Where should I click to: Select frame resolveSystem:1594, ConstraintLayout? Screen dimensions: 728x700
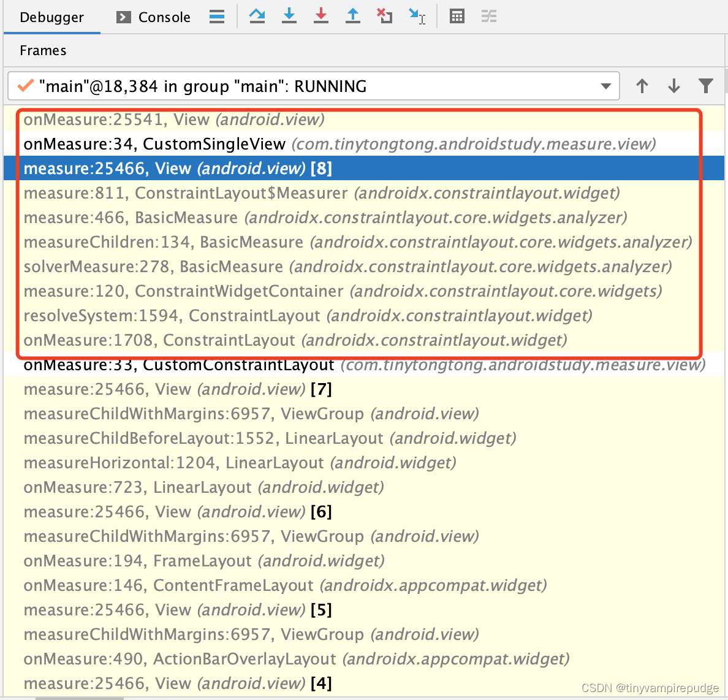[364, 316]
